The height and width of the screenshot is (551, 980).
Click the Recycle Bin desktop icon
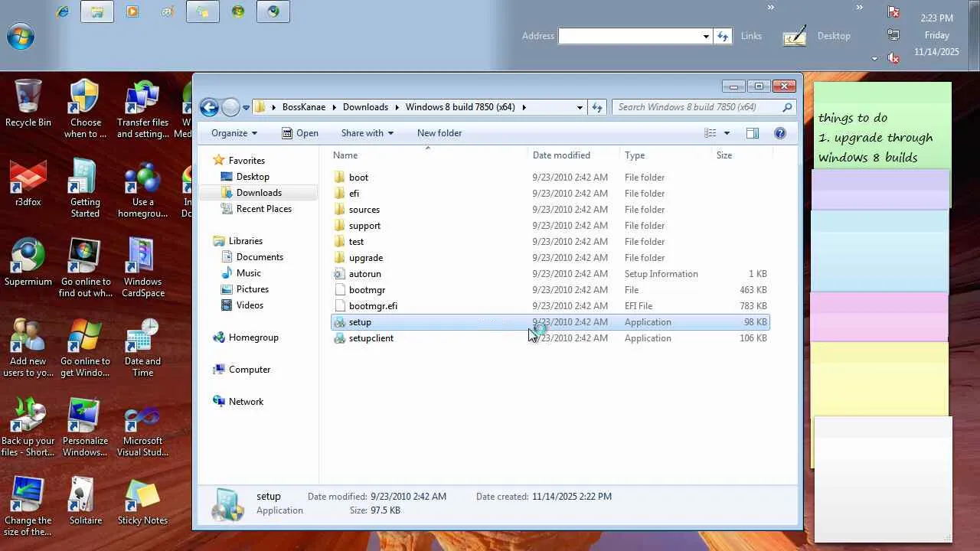[28, 103]
